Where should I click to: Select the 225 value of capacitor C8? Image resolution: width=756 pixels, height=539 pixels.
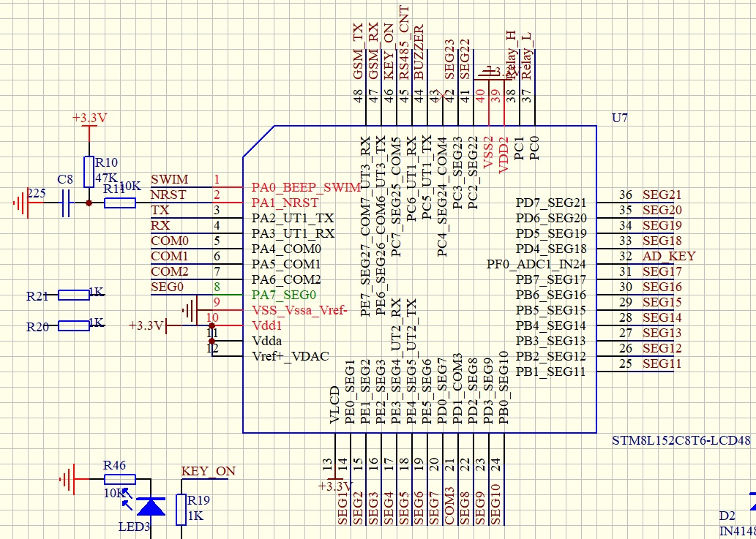[36, 193]
